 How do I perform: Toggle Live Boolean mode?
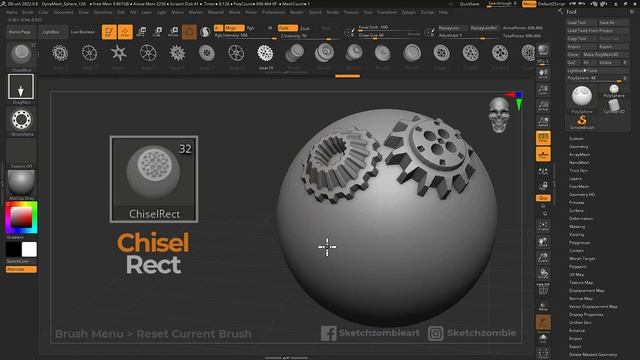click(x=82, y=32)
